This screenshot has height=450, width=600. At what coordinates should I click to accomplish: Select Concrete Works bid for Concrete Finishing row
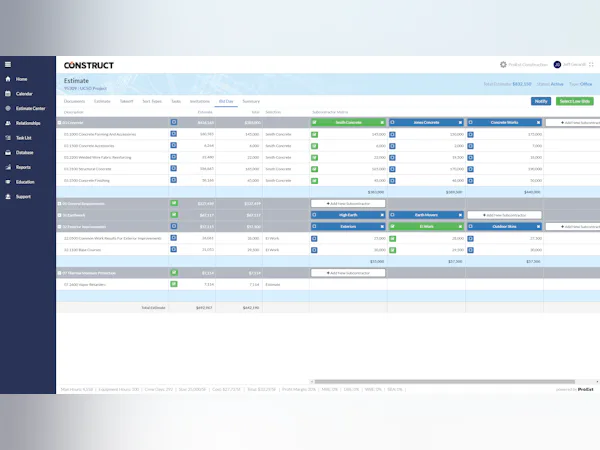[470, 181]
